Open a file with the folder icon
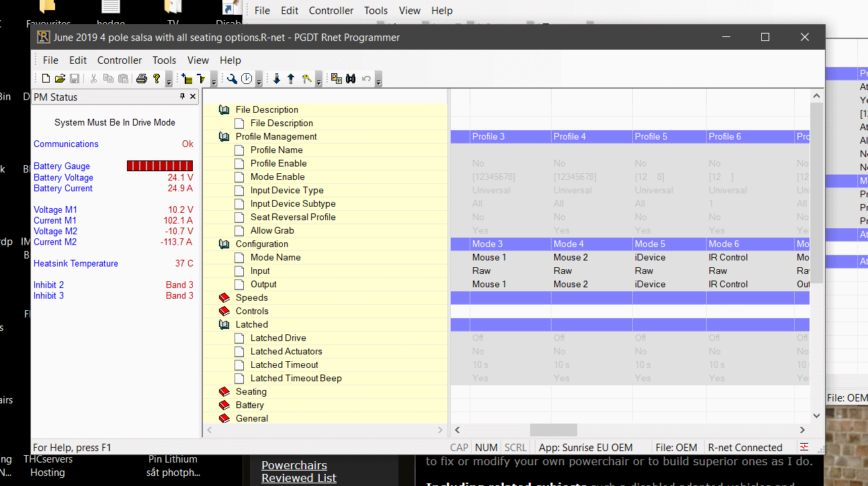This screenshot has height=486, width=868. tap(60, 79)
